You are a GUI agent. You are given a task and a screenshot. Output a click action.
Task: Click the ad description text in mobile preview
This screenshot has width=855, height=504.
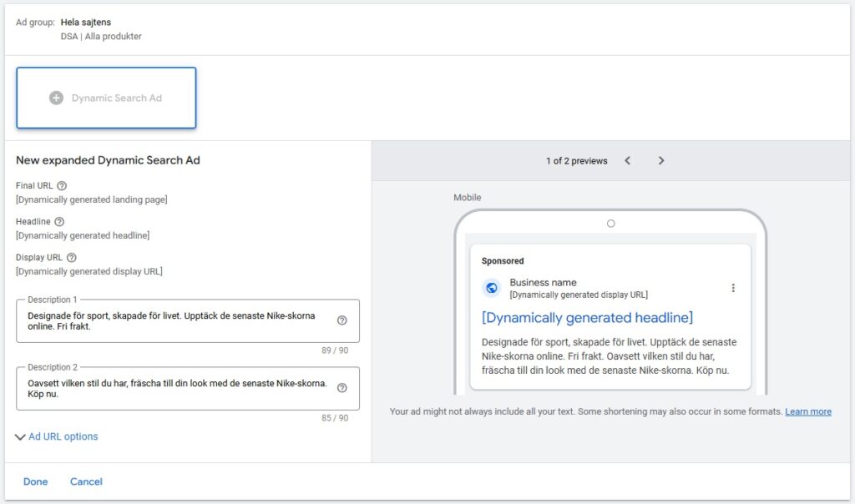609,356
